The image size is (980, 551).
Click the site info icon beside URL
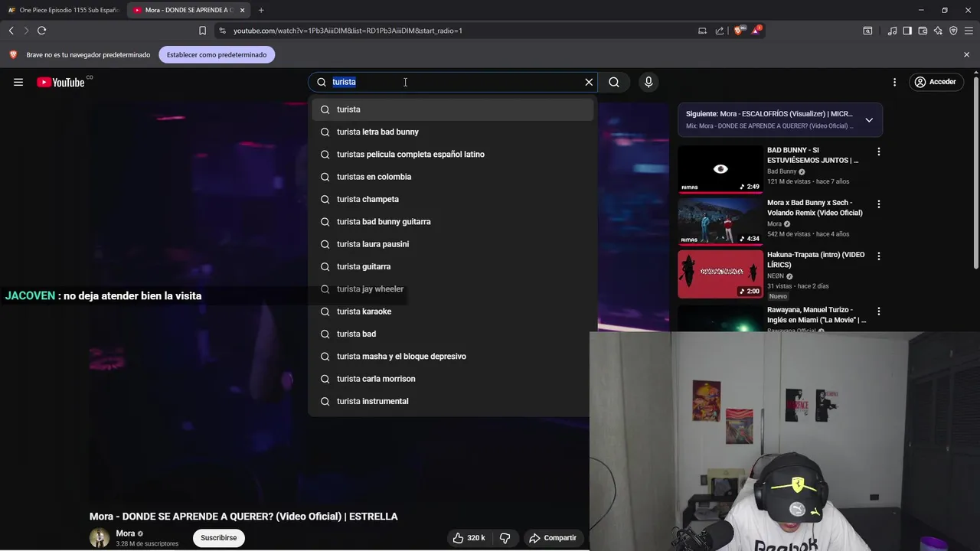point(222,31)
